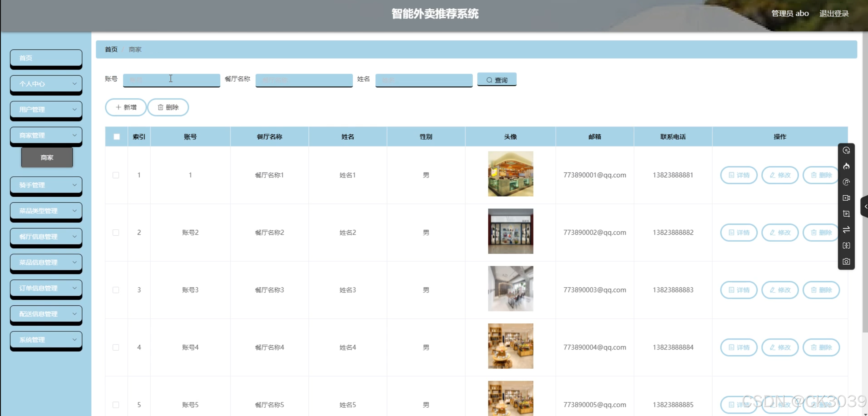Screen dimensions: 868x416
Task: Click the camera screenshot icon in floating toolbar
Action: point(846,261)
